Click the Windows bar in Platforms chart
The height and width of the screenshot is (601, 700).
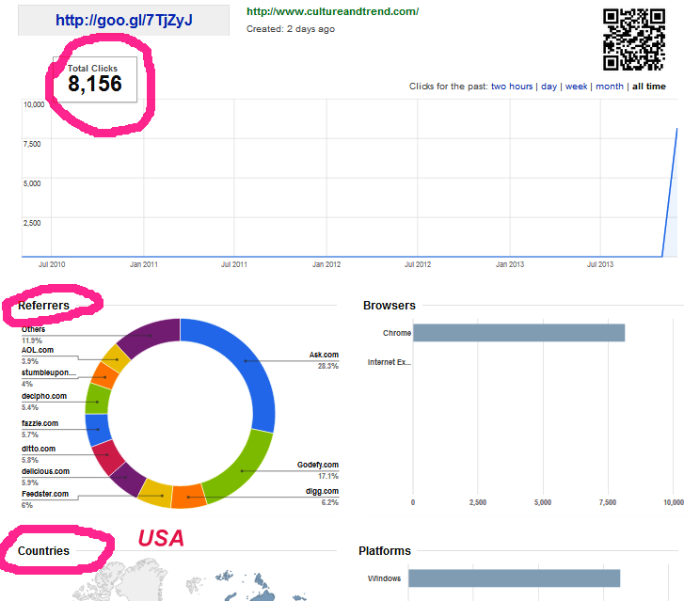pyautogui.click(x=514, y=577)
